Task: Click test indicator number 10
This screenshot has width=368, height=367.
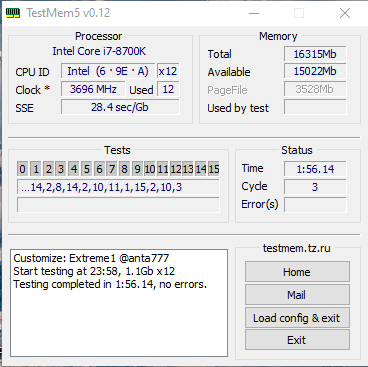Action: [150, 169]
